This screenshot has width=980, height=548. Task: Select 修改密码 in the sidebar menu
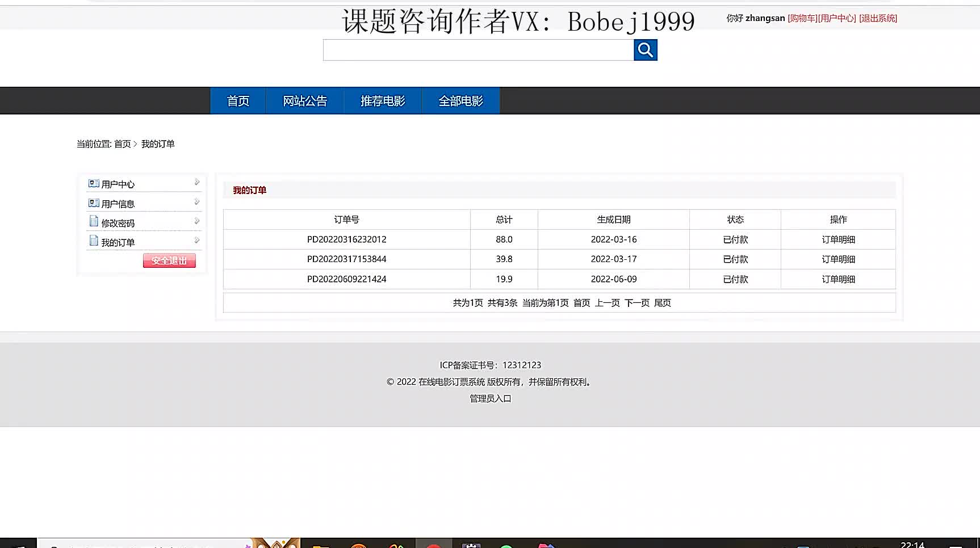pyautogui.click(x=118, y=223)
